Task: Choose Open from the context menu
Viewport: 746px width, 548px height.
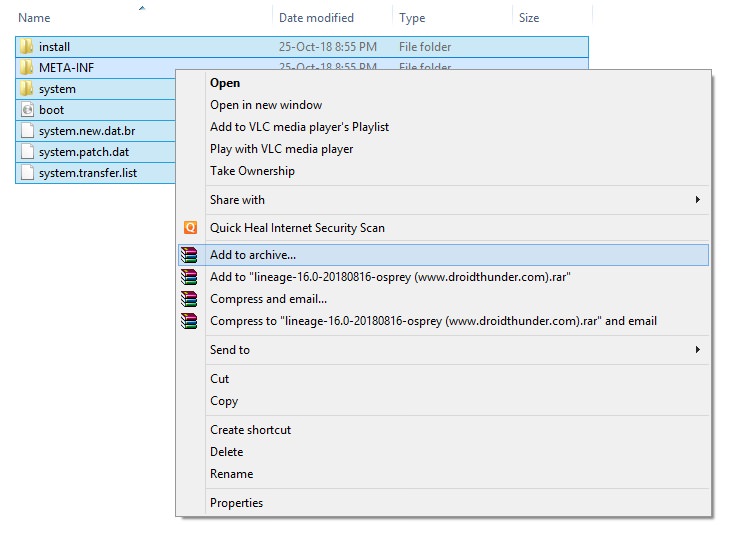Action: pyautogui.click(x=225, y=83)
